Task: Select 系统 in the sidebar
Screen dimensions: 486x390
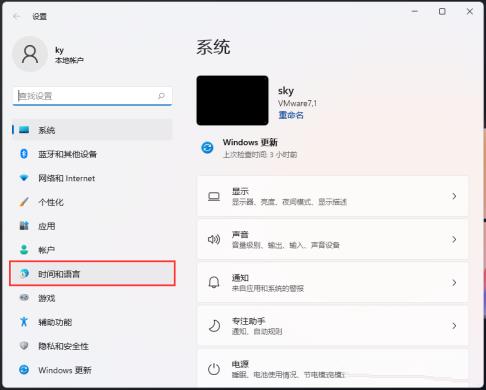Action: 92,130
